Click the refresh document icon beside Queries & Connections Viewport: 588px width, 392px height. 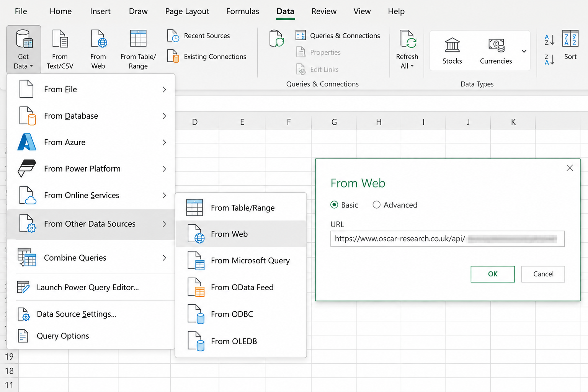[x=276, y=38]
